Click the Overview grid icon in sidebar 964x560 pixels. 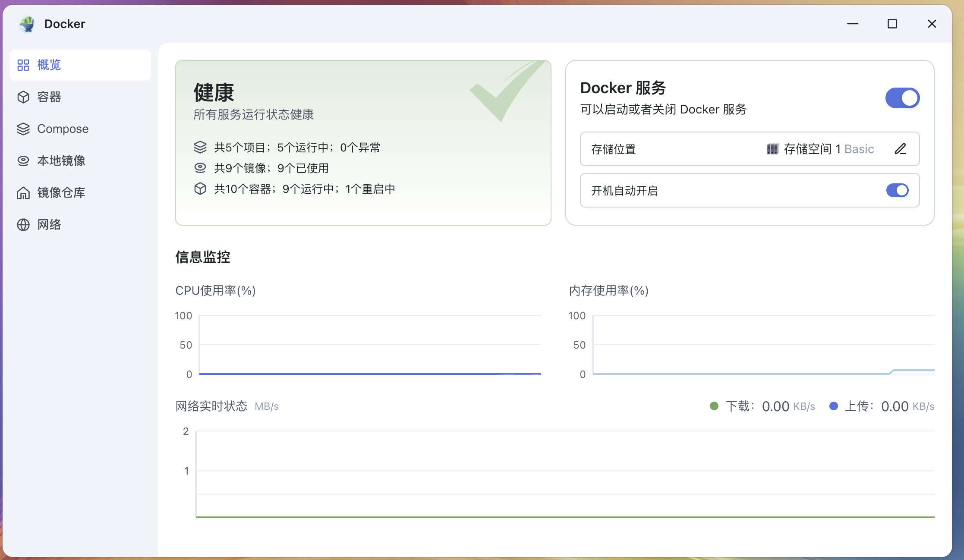(x=23, y=65)
